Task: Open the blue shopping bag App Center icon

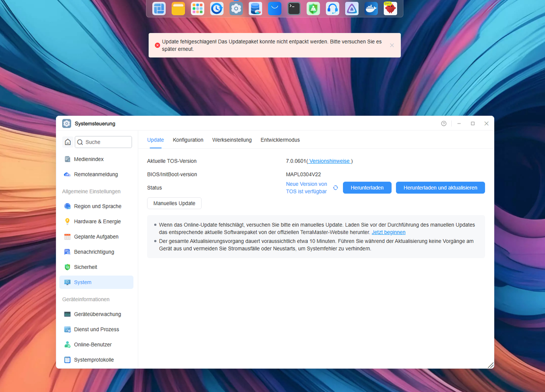Action: click(275, 9)
